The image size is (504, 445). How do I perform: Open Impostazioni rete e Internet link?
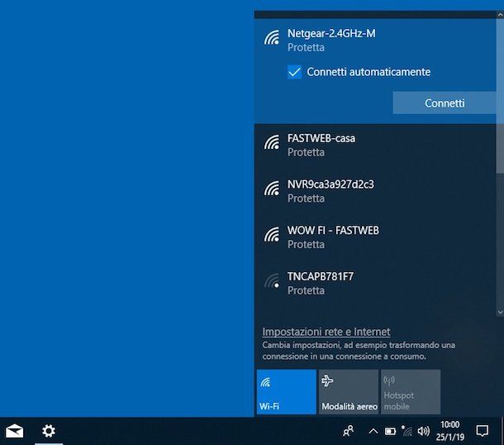pos(326,332)
